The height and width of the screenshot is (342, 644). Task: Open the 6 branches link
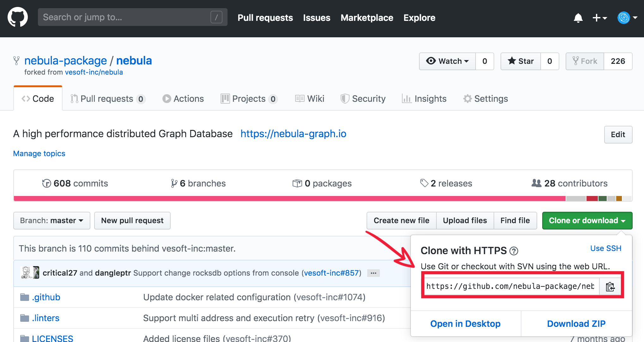coord(198,183)
